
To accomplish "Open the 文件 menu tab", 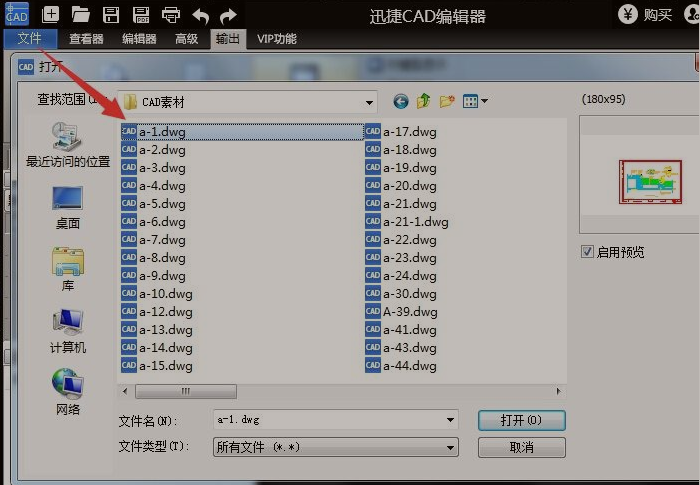I will (x=30, y=38).
